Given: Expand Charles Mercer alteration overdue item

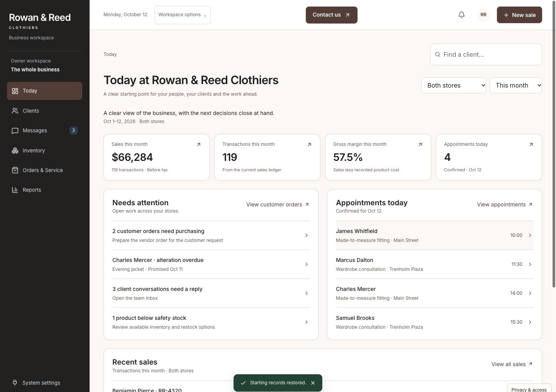Looking at the screenshot, I should (x=211, y=264).
